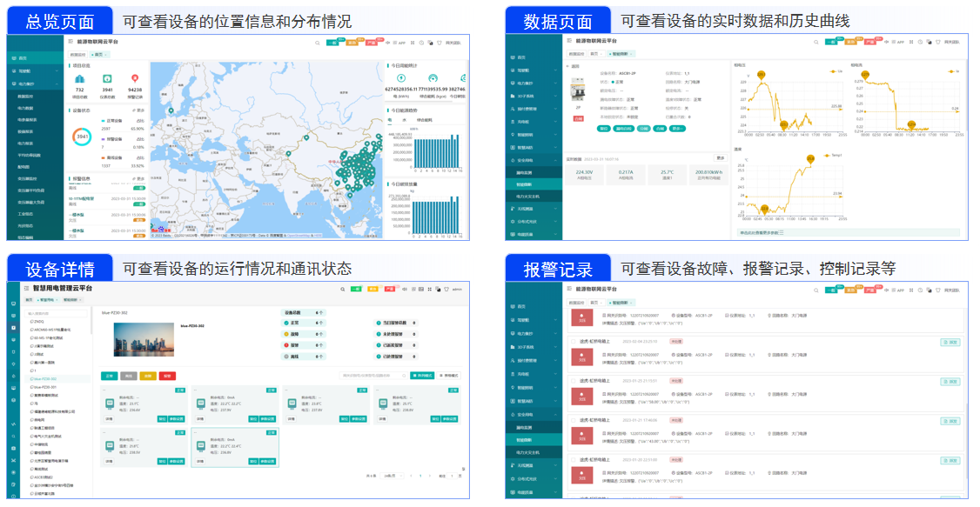Open red 严重 alarm badge in 报警记录 header
This screenshot has height=507, width=980.
point(870,290)
